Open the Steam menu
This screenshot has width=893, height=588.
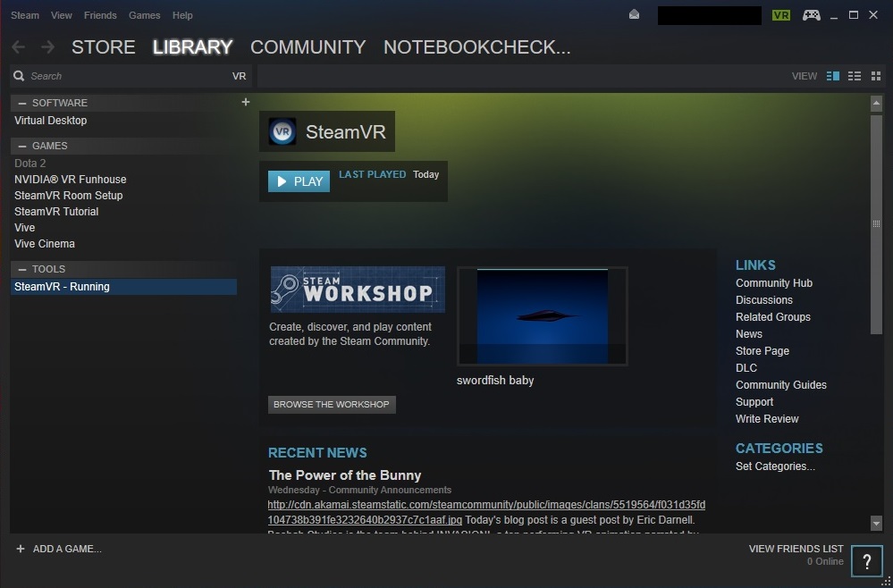tap(25, 15)
